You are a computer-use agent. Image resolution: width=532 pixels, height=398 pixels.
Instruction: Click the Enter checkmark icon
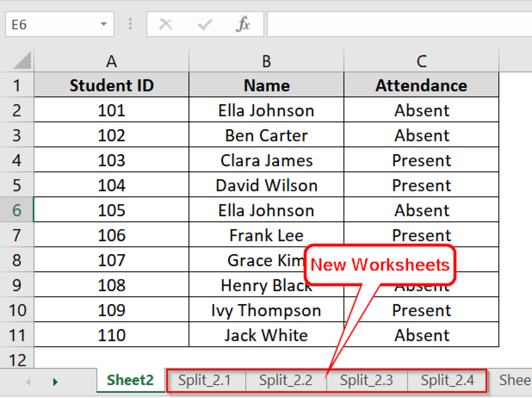pos(205,25)
